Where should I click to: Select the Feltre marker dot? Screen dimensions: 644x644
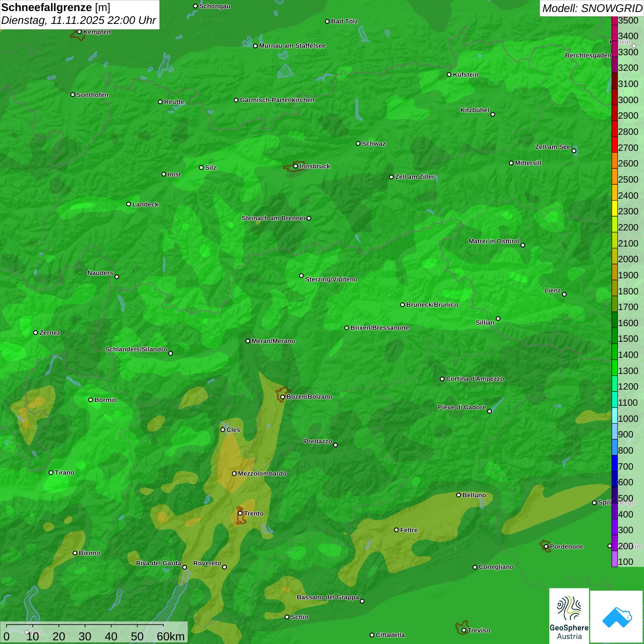[x=396, y=530]
